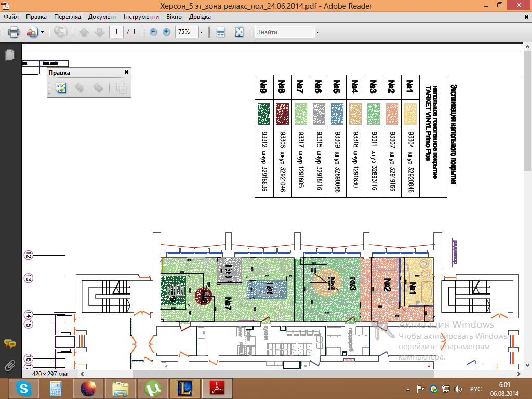Select the fit full page icon
Viewport: 532px width, 399px height.
[x=239, y=32]
